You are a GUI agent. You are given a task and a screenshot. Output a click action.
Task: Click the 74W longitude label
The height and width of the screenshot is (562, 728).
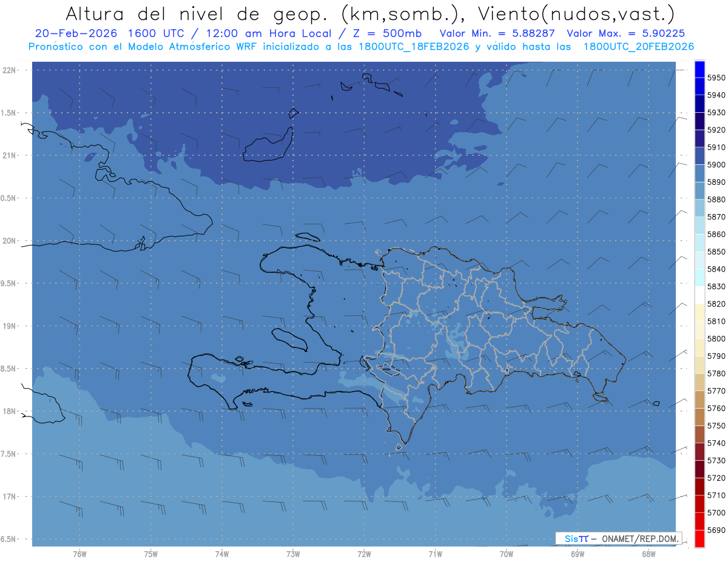222,554
